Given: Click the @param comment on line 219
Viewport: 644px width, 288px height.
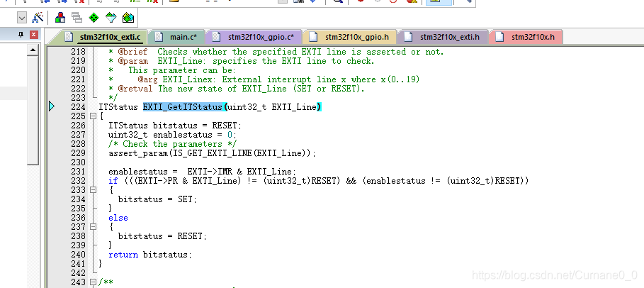Looking at the screenshot, I should point(242,61).
